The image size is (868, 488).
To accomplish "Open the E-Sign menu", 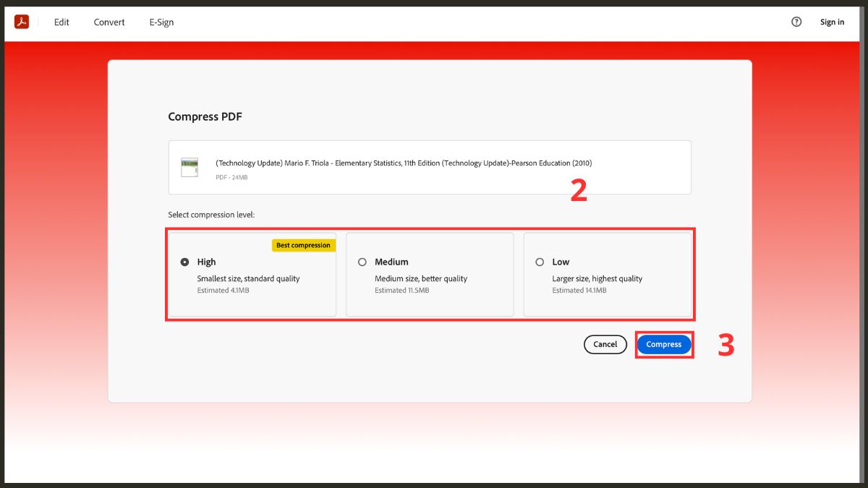I will point(161,22).
